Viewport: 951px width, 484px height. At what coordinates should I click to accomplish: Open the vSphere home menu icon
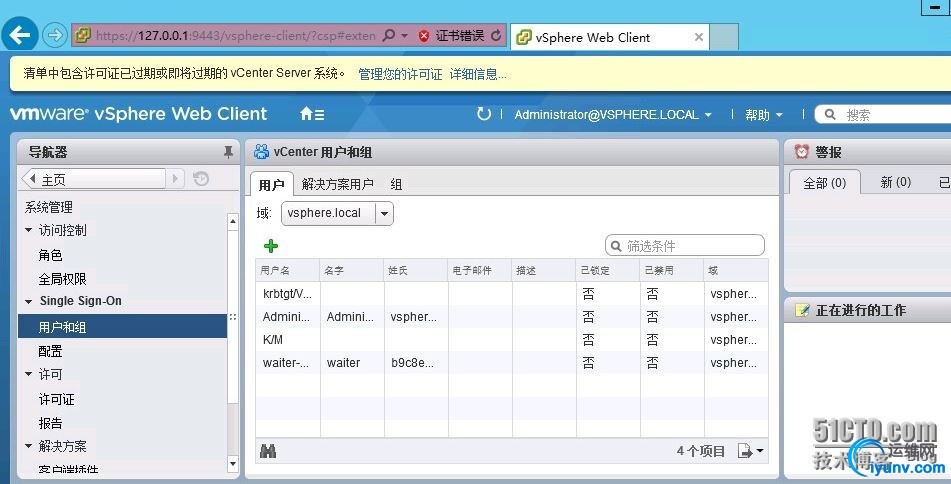312,113
